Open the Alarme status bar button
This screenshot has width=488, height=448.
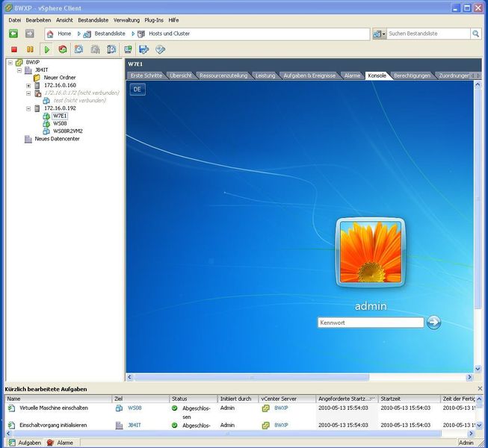[x=60, y=443]
